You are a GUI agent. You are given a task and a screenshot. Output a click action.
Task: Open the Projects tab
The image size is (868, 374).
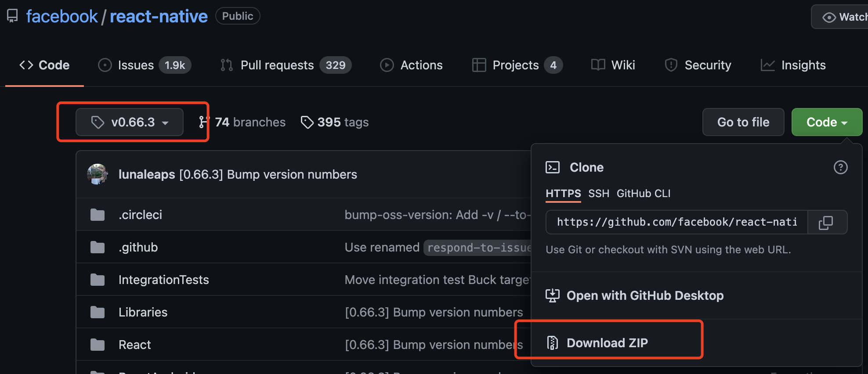click(517, 65)
